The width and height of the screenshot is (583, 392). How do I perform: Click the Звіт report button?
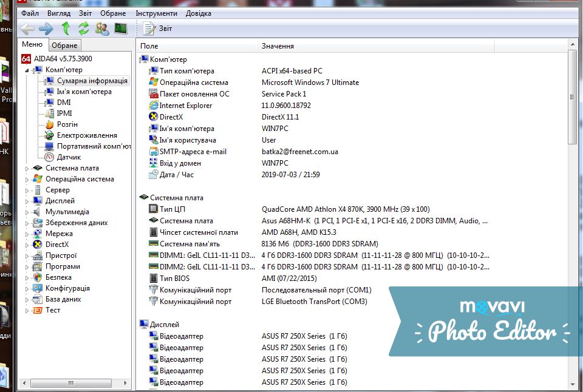point(158,29)
